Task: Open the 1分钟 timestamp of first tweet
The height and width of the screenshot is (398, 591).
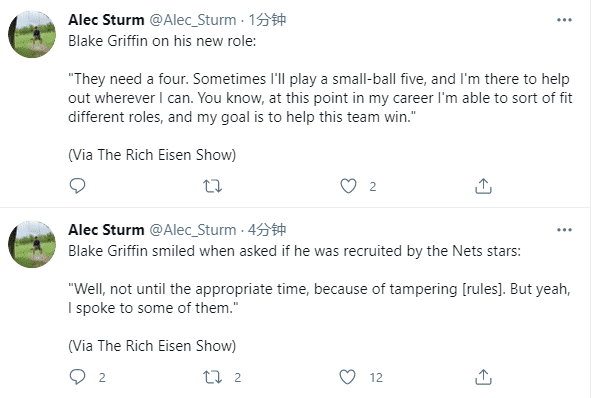Action: (x=267, y=20)
